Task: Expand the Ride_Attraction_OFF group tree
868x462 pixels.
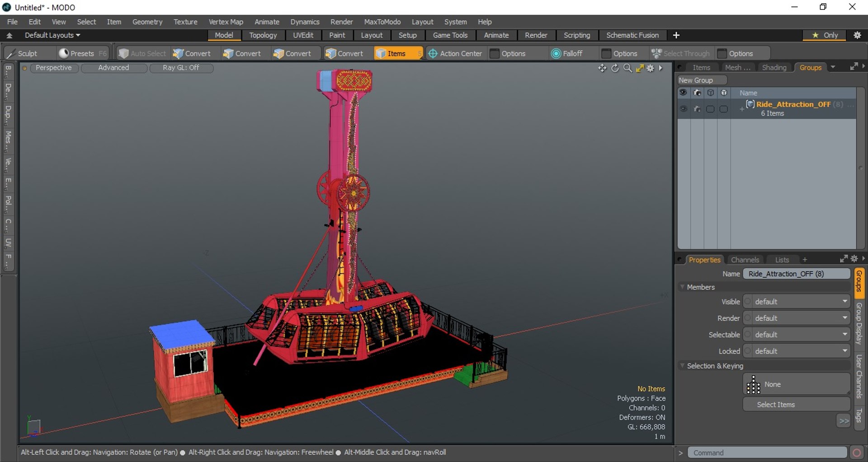Action: click(x=741, y=109)
